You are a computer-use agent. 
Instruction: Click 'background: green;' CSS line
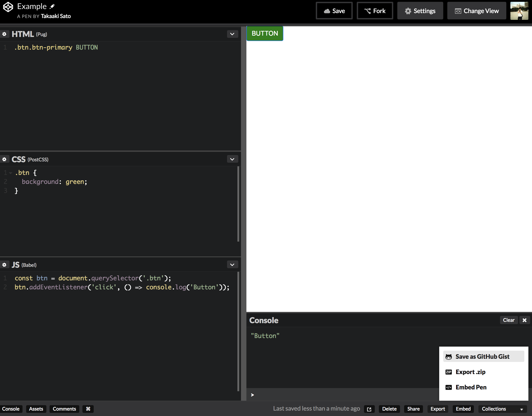pyautogui.click(x=54, y=182)
